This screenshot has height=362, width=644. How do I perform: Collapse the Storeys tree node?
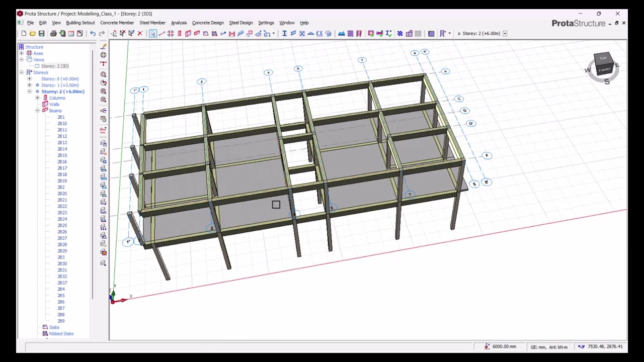tap(22, 72)
